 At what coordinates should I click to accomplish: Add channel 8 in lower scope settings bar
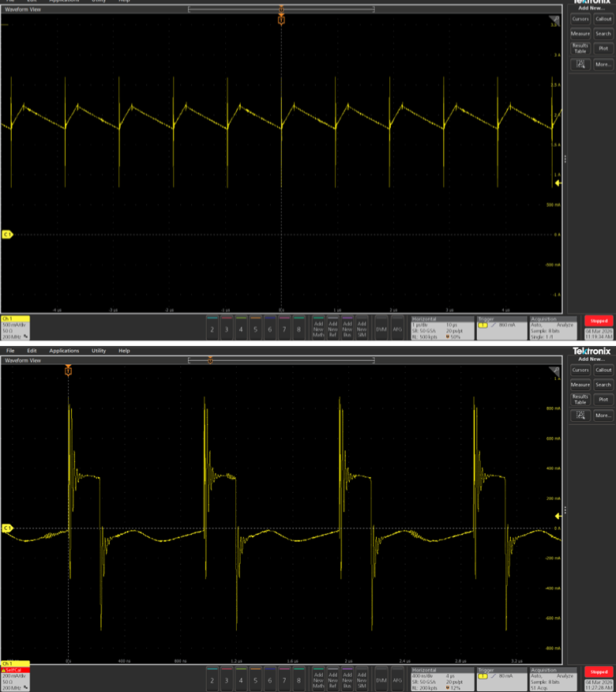click(x=299, y=679)
